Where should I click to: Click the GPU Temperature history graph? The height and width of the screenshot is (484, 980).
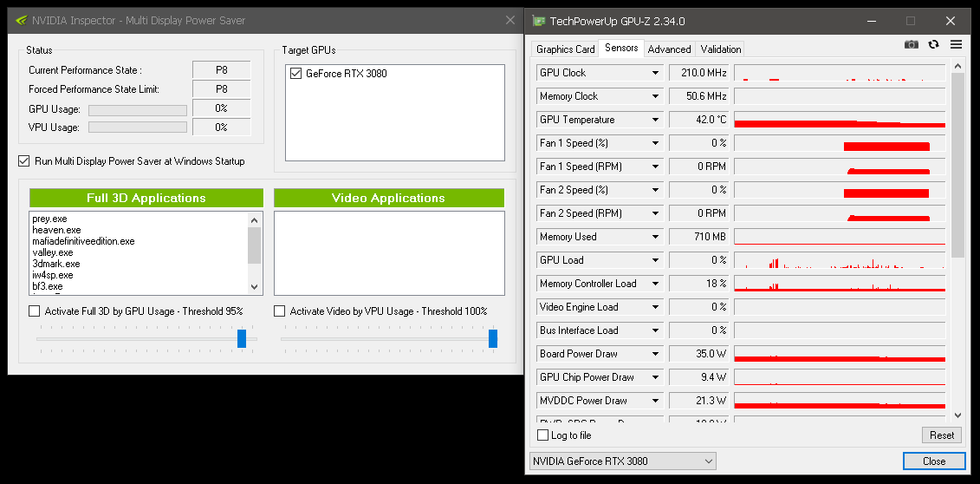[840, 120]
